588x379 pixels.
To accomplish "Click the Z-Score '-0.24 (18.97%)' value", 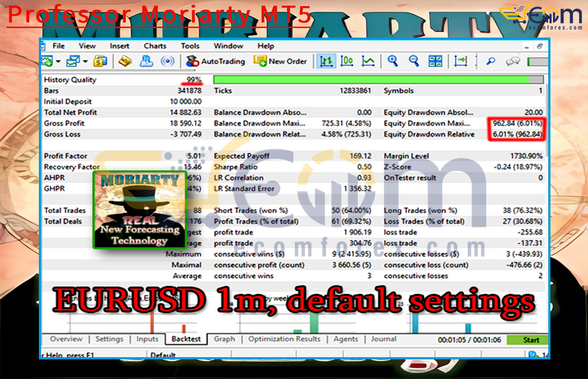I will pyautogui.click(x=518, y=167).
